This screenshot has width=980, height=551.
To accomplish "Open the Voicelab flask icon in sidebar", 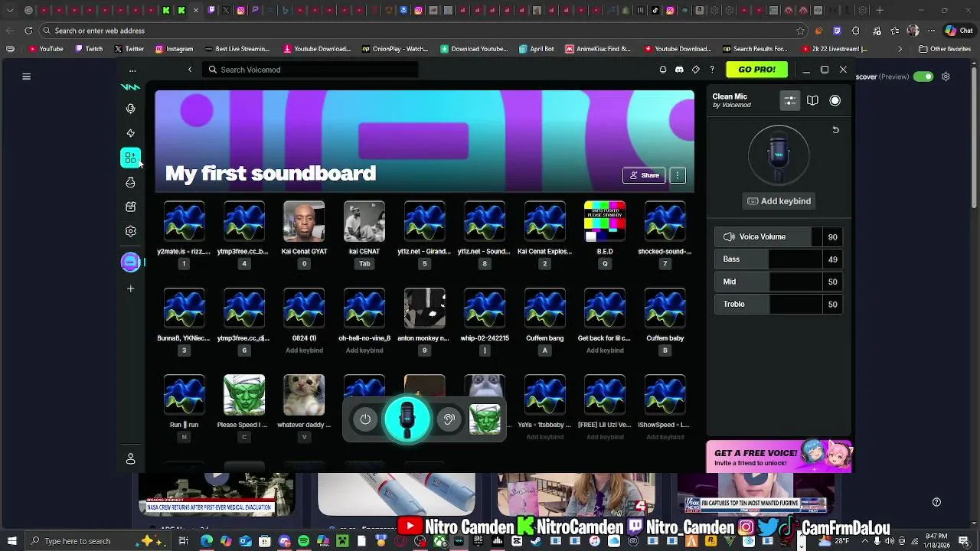I will coord(131,182).
